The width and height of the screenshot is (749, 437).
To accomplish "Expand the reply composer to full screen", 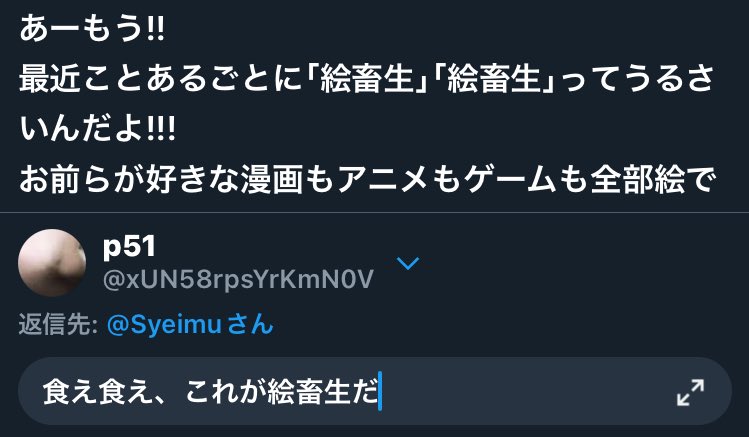I will pos(690,392).
